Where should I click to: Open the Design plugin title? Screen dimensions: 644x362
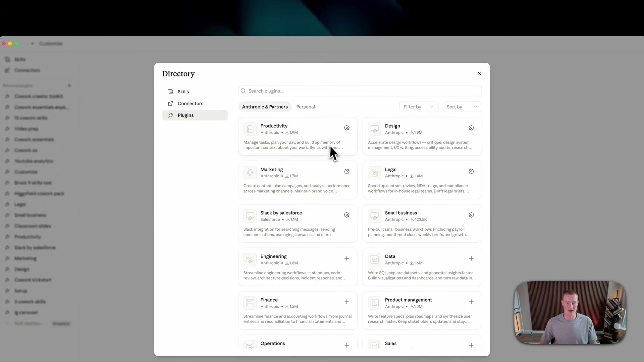coord(392,126)
